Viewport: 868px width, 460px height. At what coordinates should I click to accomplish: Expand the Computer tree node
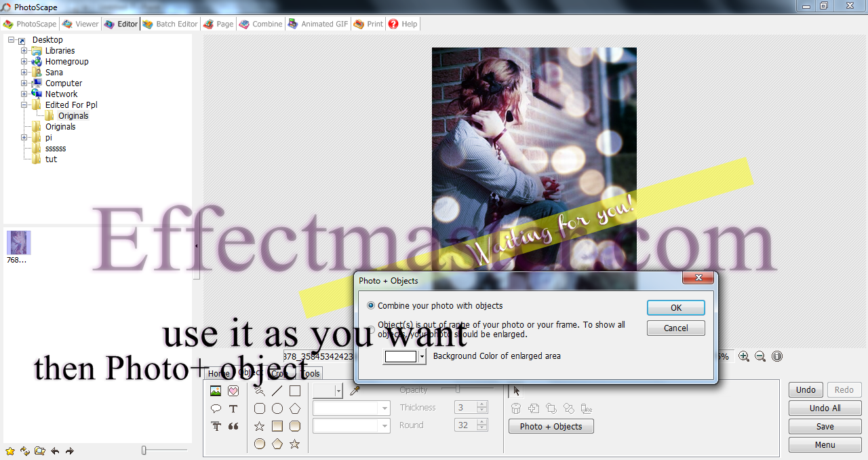click(24, 83)
